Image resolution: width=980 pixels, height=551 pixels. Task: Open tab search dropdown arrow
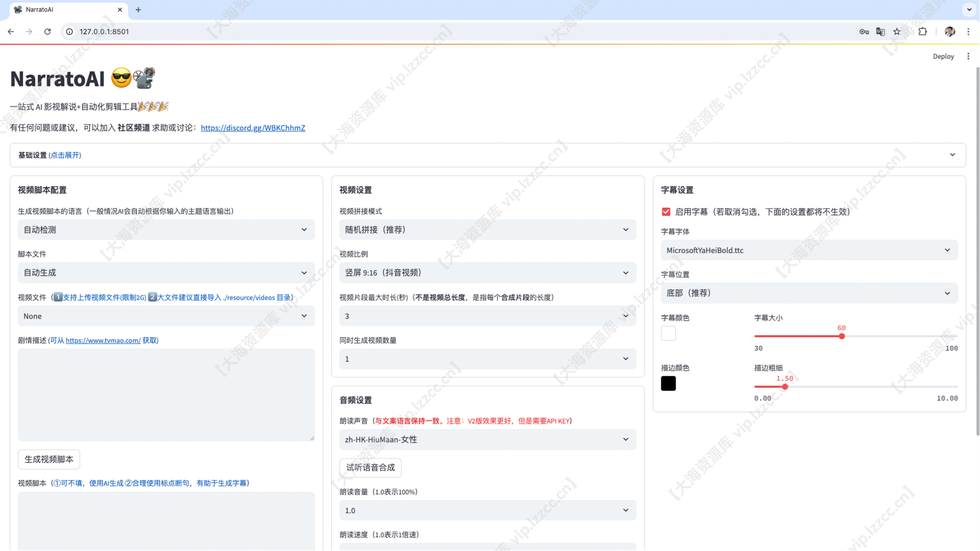coord(969,10)
